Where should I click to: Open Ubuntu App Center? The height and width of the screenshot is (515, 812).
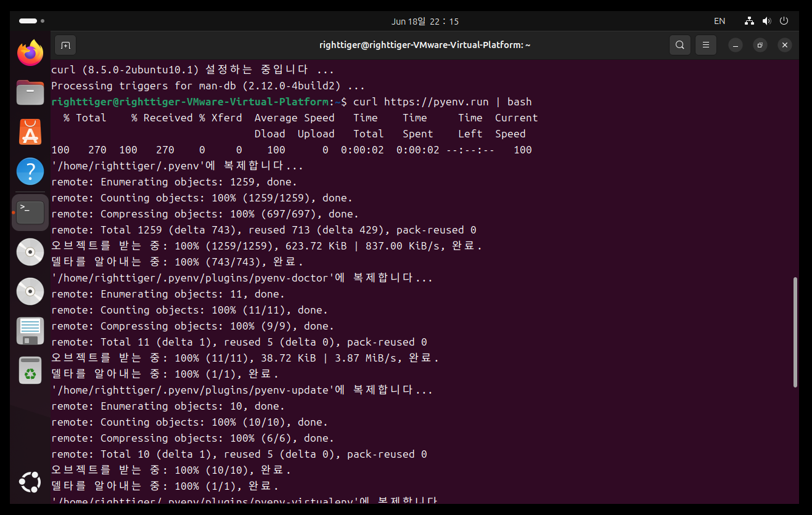[x=30, y=132]
